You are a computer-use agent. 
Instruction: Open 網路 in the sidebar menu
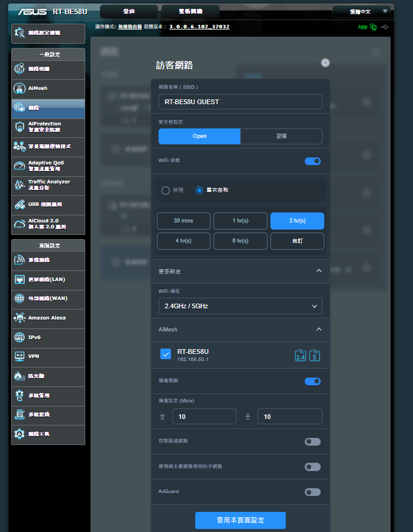coord(48,108)
